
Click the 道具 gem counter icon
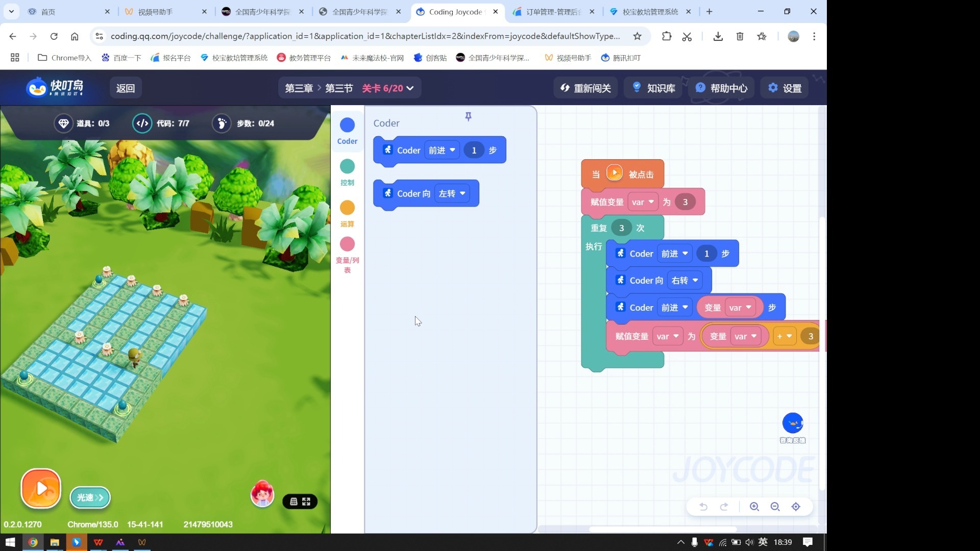tap(64, 123)
